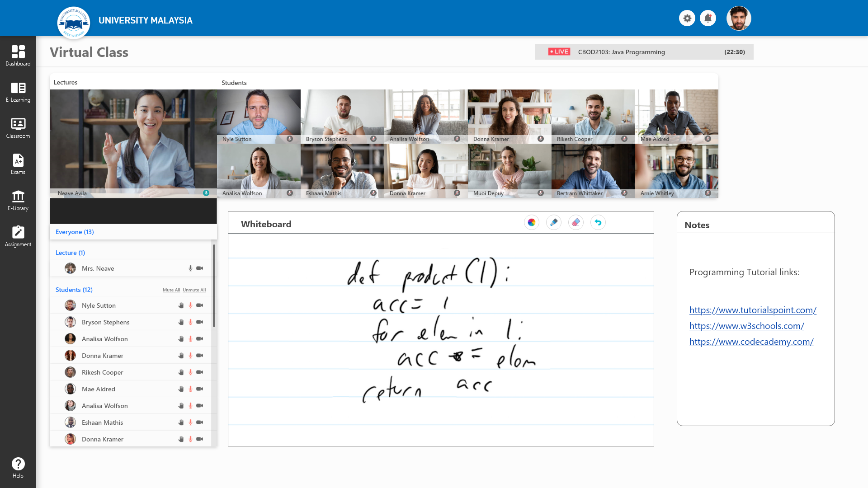
Task: Open tutorialspoint.com link
Action: [x=753, y=310]
